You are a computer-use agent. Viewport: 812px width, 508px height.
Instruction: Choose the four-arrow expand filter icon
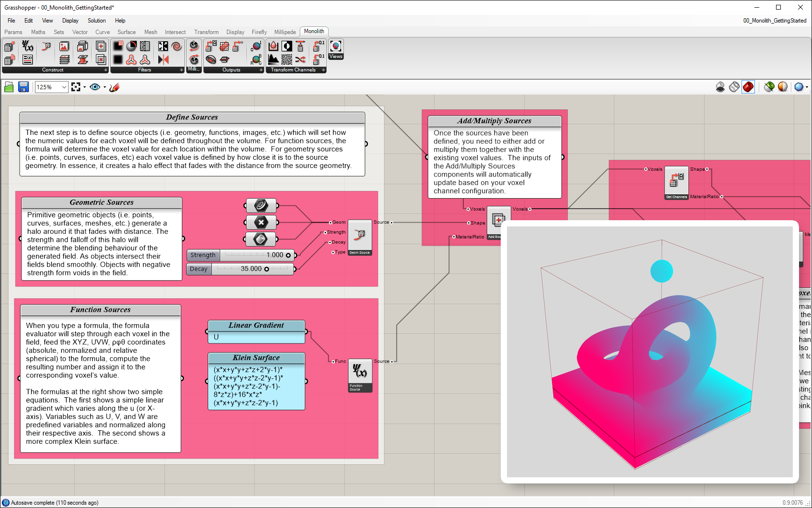163,46
